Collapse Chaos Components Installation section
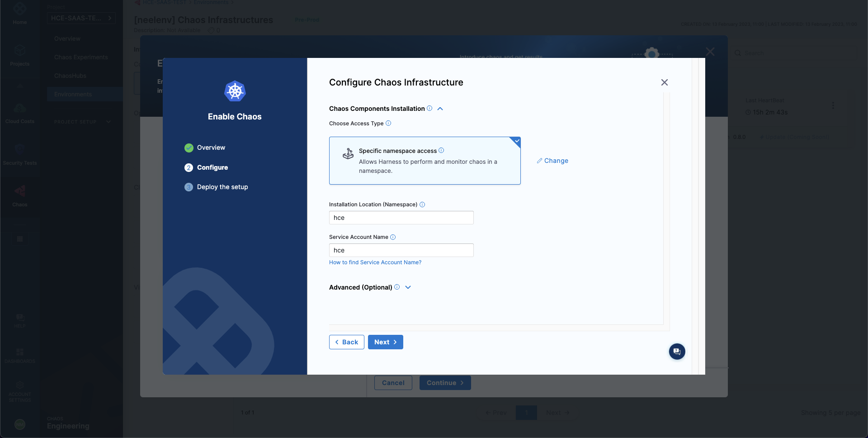The height and width of the screenshot is (438, 868). point(440,109)
